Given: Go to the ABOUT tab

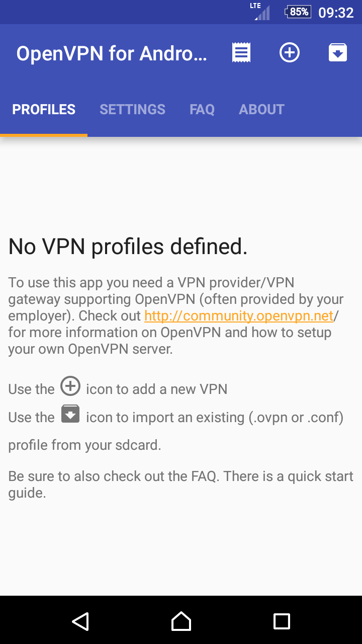Looking at the screenshot, I should click(x=261, y=110).
